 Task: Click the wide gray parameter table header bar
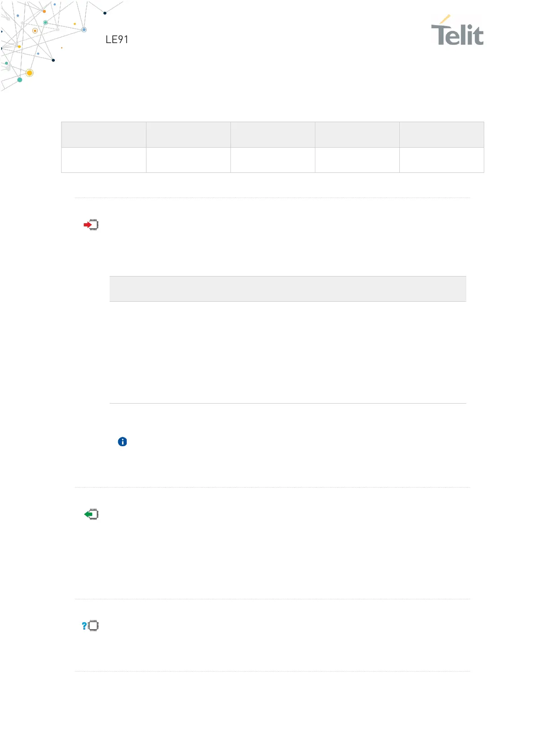(x=288, y=289)
